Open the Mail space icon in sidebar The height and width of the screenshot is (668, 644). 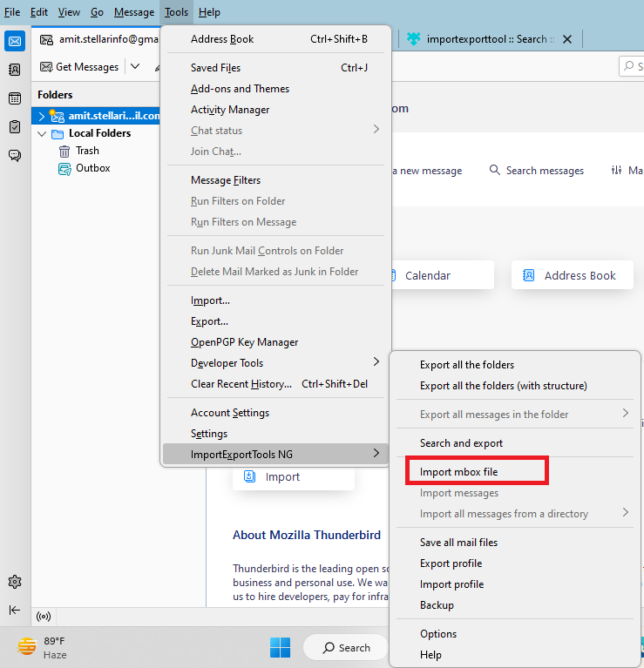point(15,41)
